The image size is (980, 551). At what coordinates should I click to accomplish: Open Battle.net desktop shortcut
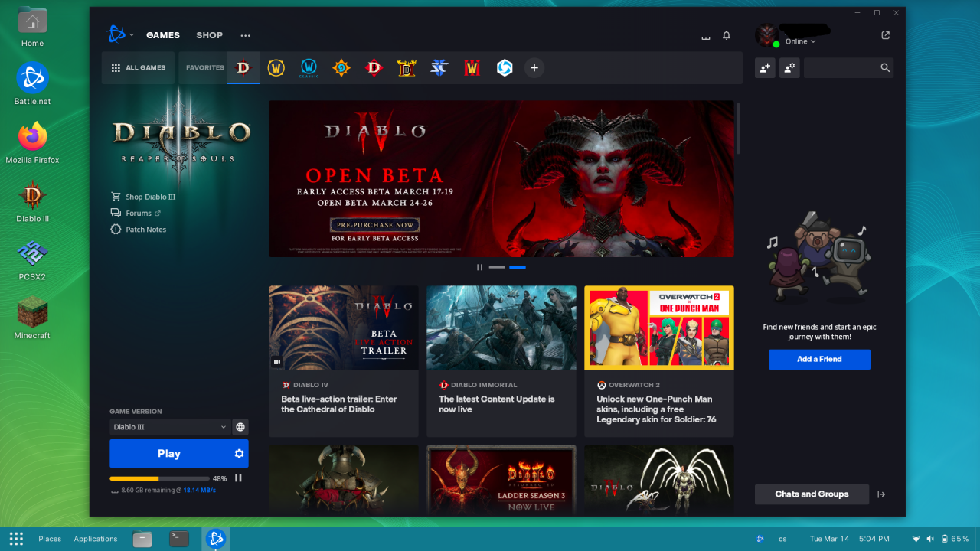[x=32, y=85]
